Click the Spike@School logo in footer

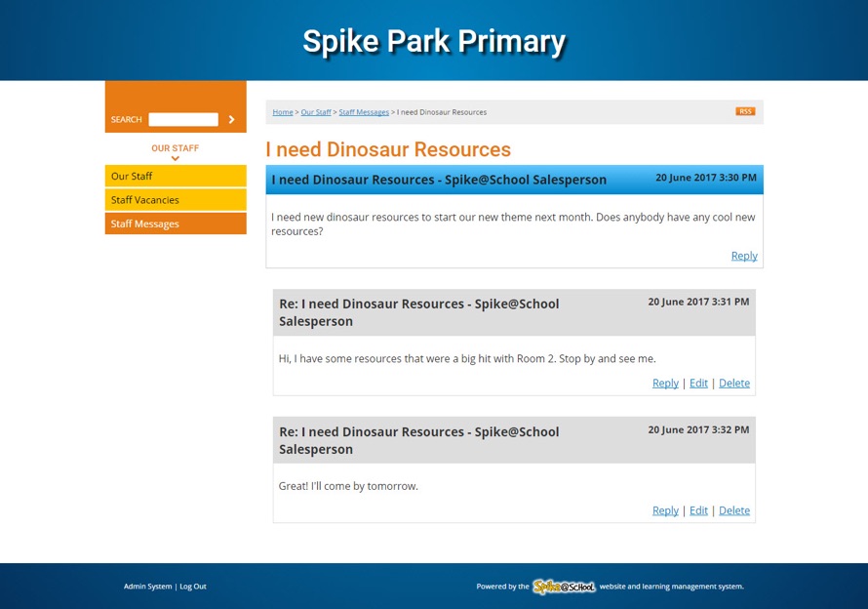tap(564, 587)
